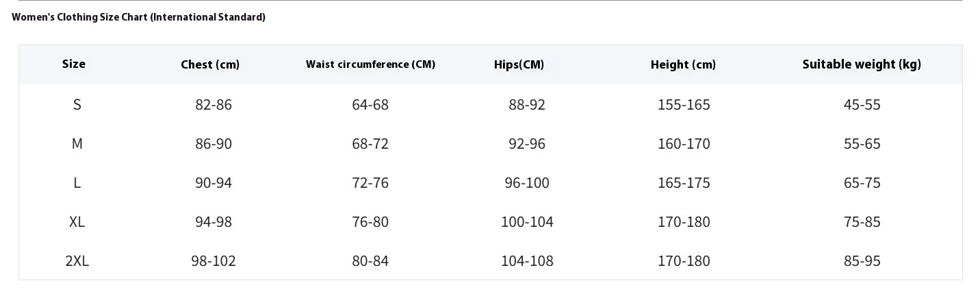This screenshot has width=980, height=294.
Task: Click the 96-100 hips value
Action: point(527,182)
